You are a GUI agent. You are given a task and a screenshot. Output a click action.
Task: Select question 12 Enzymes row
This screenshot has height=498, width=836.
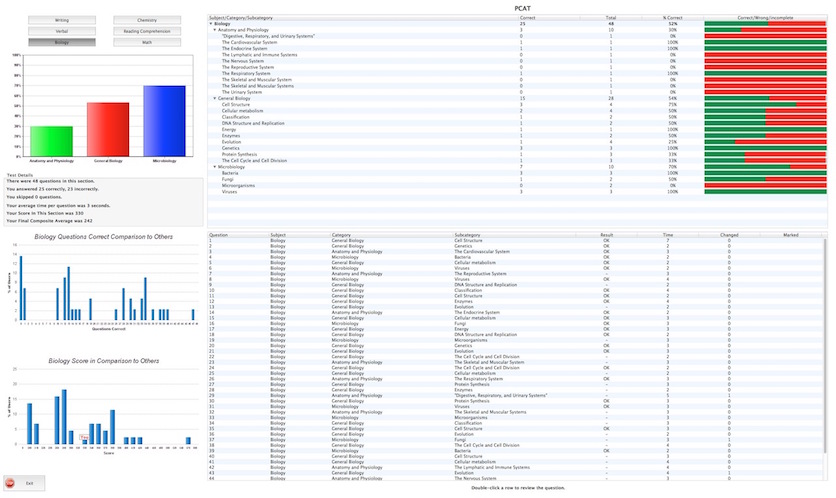pos(515,301)
